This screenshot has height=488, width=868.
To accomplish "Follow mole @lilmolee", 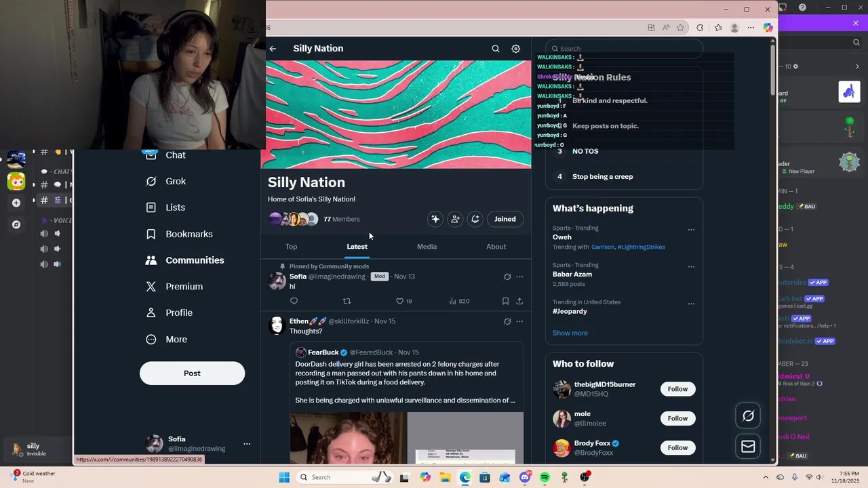I will (677, 418).
